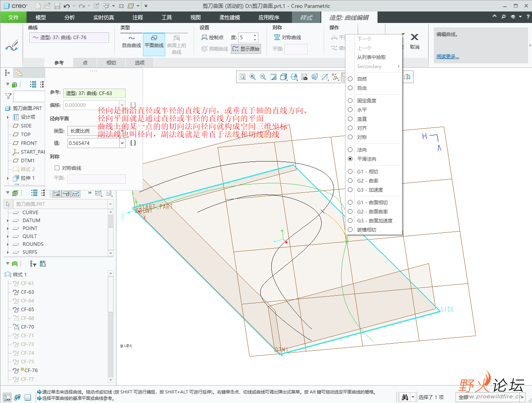
Task: Select the 固定角度 radio option
Action: click(350, 101)
